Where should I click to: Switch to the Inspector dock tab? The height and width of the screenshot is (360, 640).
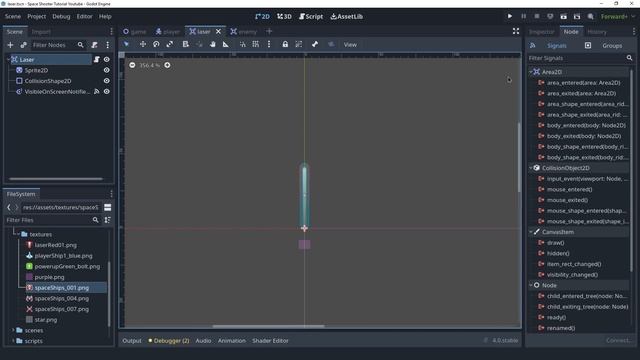542,32
